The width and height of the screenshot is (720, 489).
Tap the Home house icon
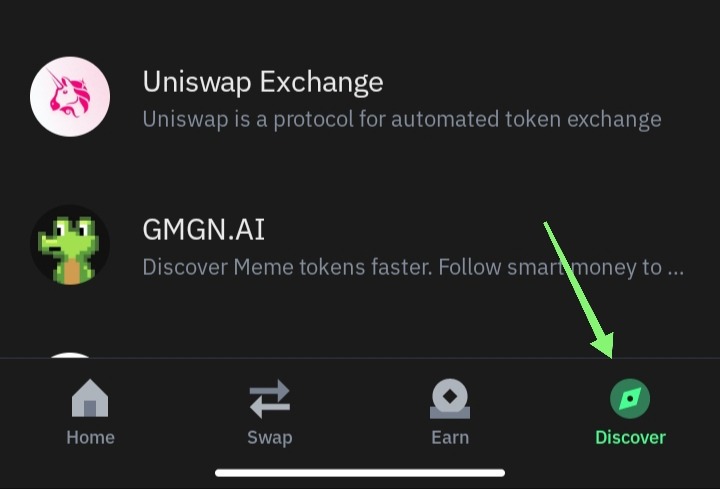(90, 398)
